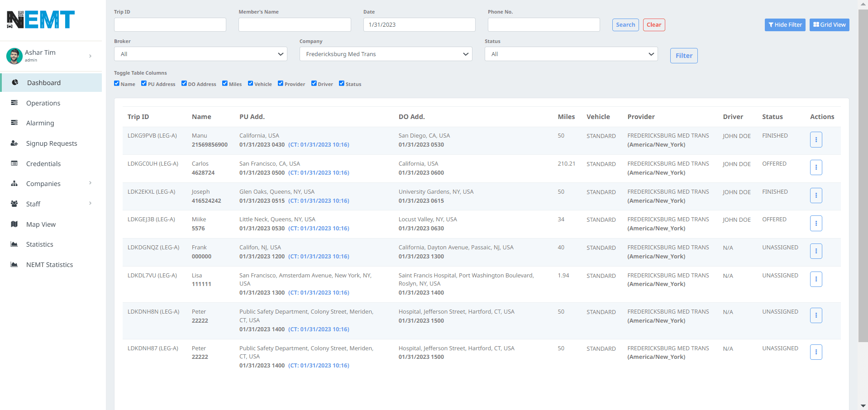Expand the Companies sidebar submenu

[43, 183]
